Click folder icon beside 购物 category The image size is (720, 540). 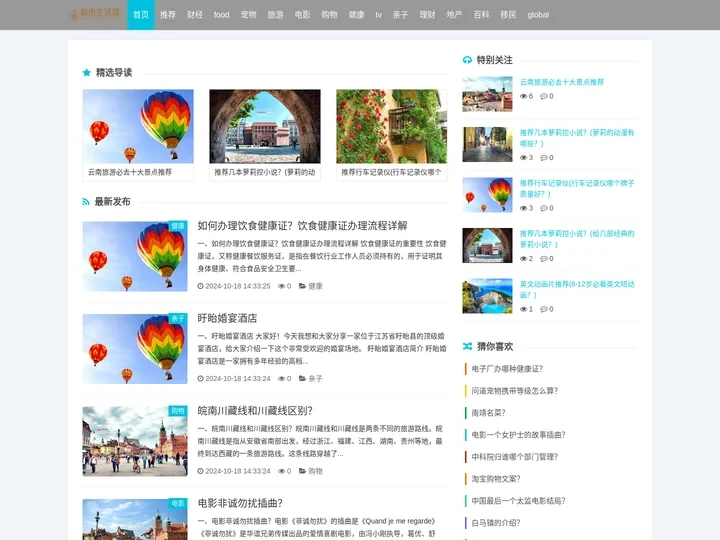point(303,471)
